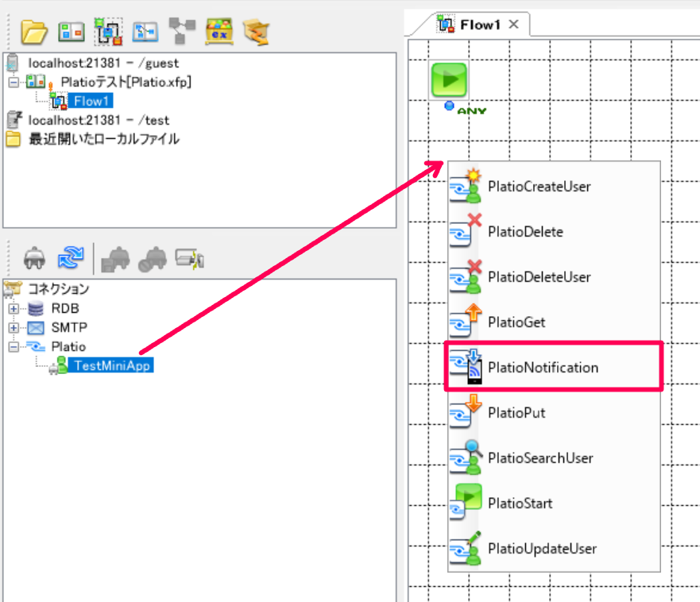Select Platioテスト[Platio.xfp] project node
Screen dimensions: 700x602
point(126,82)
